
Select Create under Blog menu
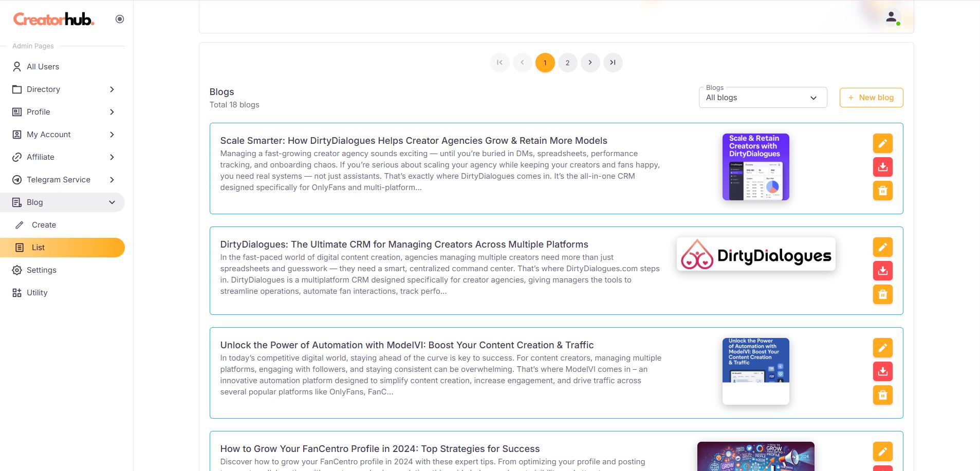44,225
